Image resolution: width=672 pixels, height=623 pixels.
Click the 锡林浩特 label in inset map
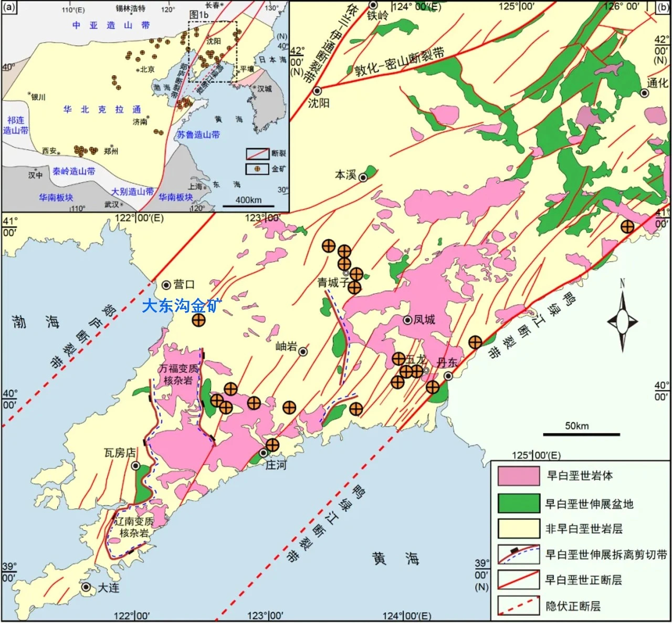coord(130,8)
